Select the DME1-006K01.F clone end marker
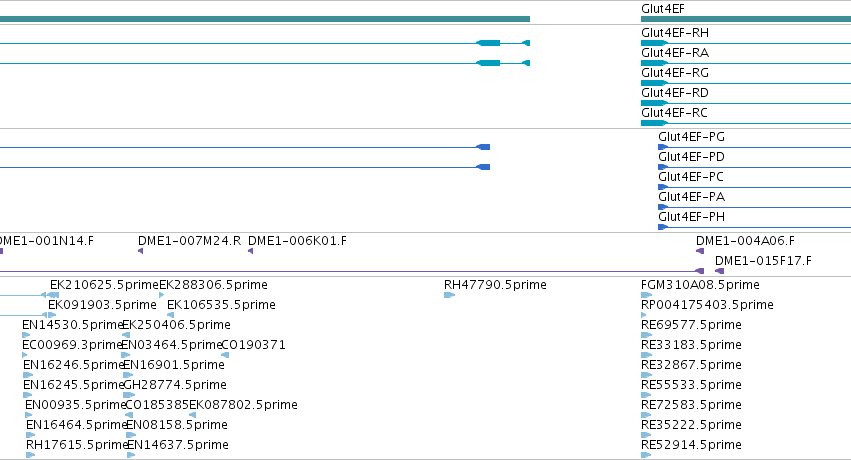 tap(251, 251)
